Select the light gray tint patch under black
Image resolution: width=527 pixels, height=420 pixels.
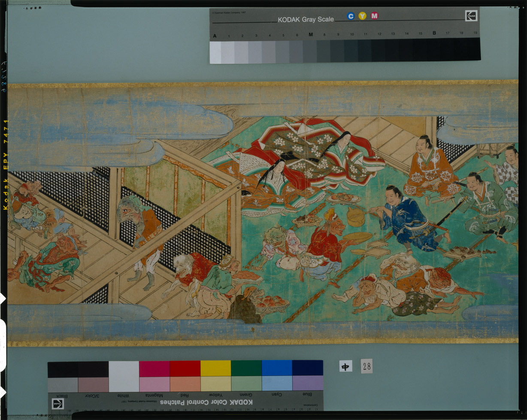(63, 384)
